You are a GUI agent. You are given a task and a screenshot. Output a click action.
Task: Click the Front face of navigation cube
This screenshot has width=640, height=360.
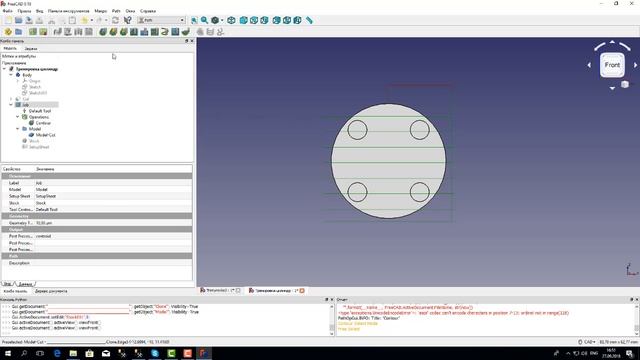(612, 65)
